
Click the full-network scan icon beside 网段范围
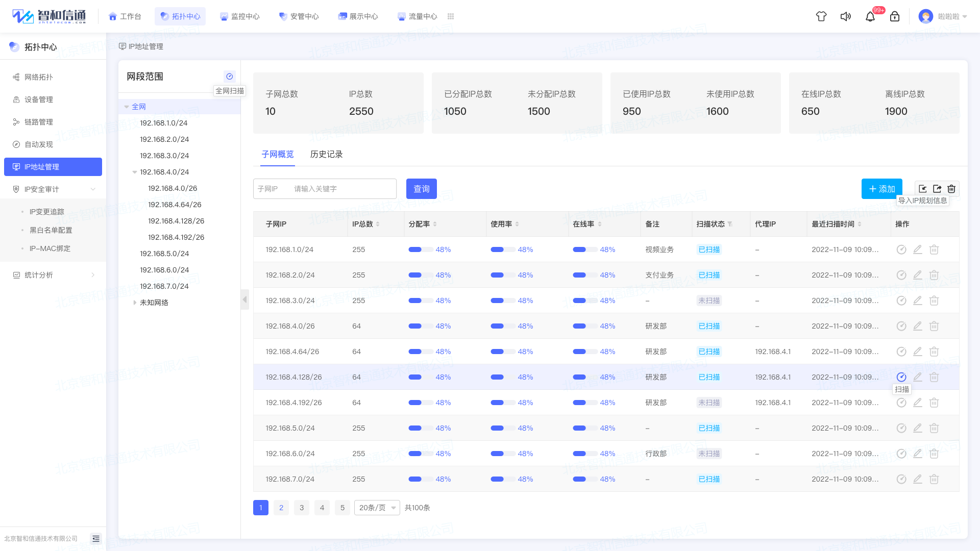[230, 77]
